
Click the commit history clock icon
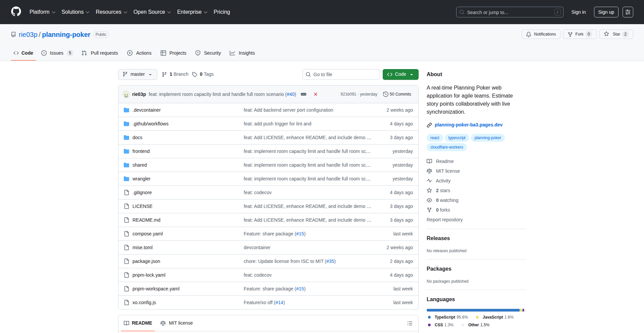click(x=386, y=94)
